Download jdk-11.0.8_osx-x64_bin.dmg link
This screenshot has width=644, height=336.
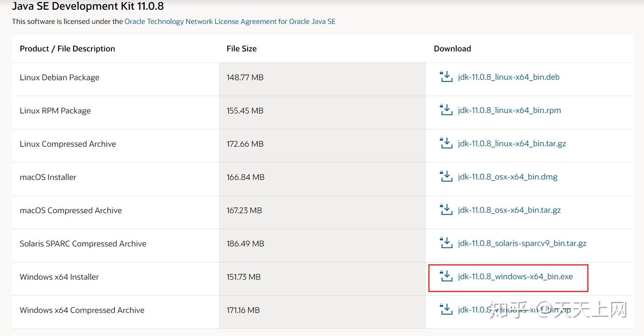(507, 177)
